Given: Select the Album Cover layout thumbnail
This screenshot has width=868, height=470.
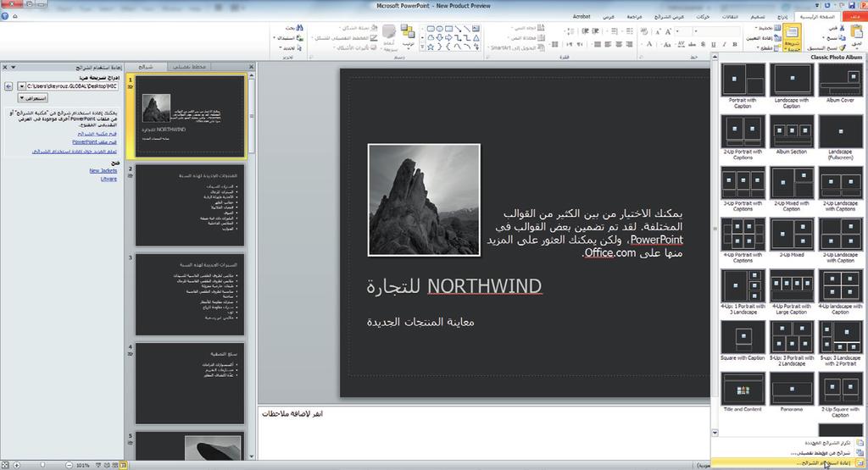Looking at the screenshot, I should [x=840, y=80].
